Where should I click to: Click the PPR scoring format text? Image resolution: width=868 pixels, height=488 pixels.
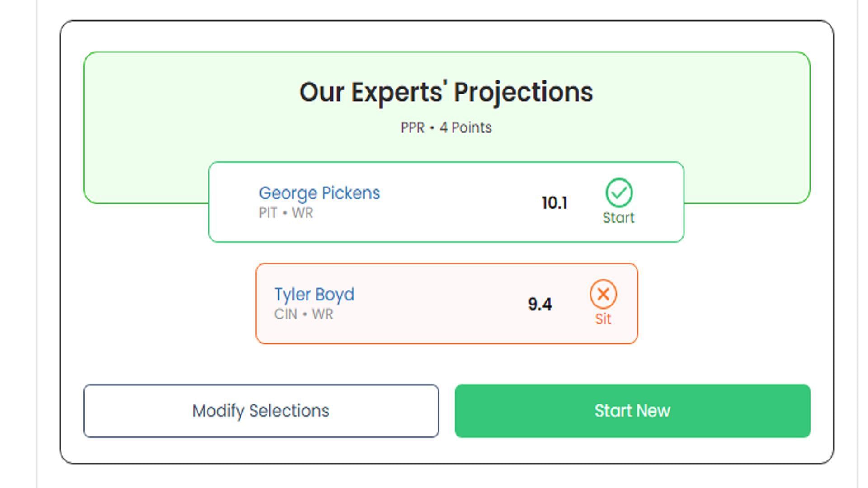click(x=412, y=128)
